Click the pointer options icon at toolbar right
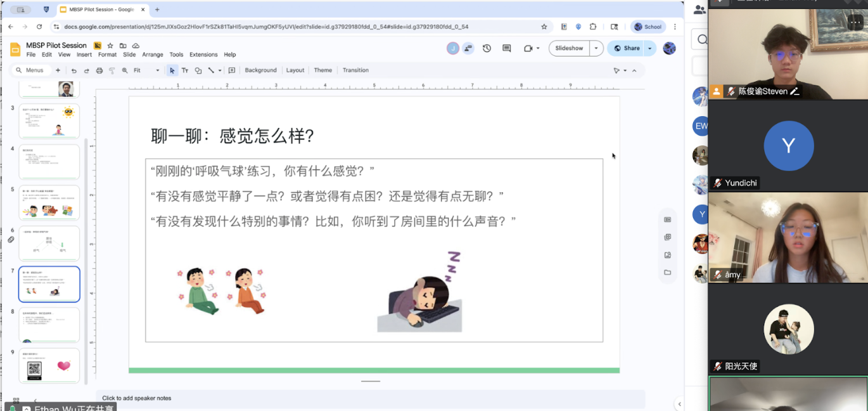Viewport: 868px width, 411px height. 616,70
